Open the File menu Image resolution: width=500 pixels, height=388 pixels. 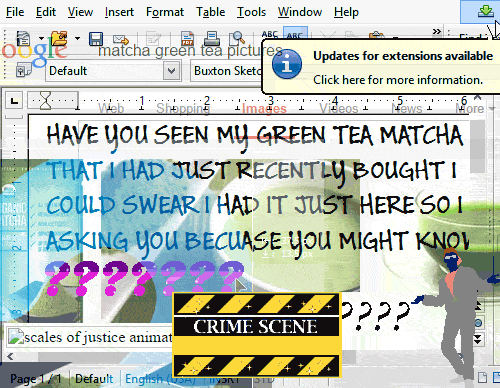pyautogui.click(x=15, y=12)
